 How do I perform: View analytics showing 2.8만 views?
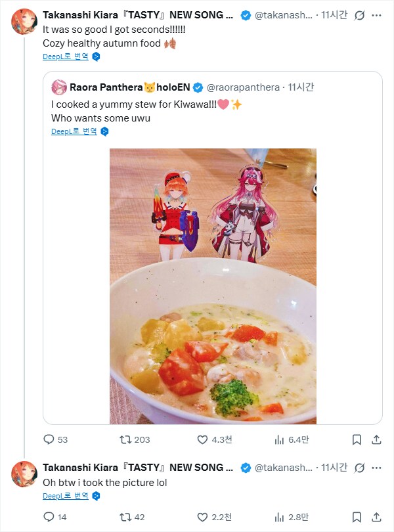point(279,517)
